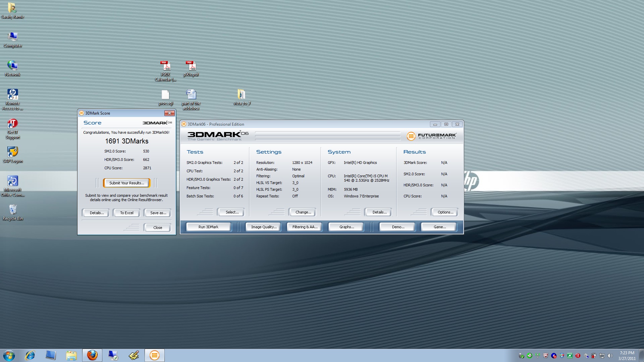Click the 1691 3DMarks score text

point(126,141)
